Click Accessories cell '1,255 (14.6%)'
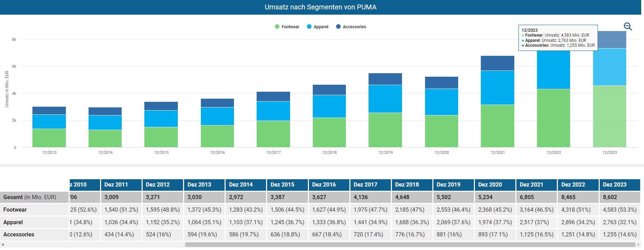This screenshot has height=250, width=644. point(620,235)
